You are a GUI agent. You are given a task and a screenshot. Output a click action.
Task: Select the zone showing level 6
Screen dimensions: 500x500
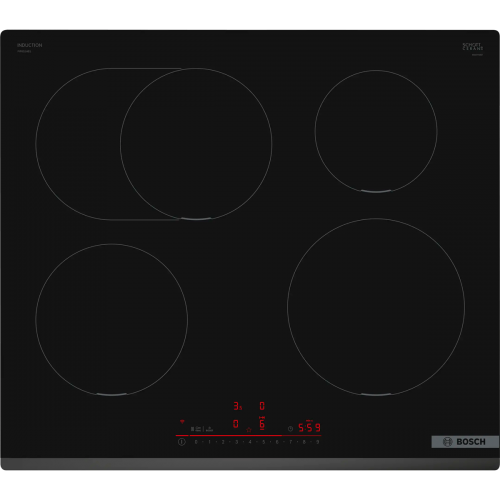(262, 423)
